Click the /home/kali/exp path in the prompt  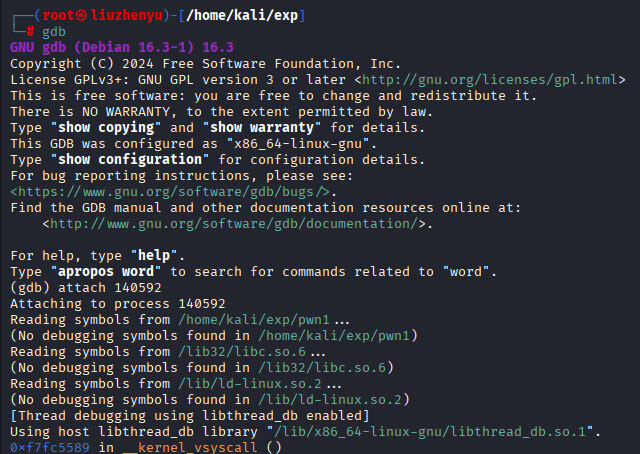click(242, 16)
